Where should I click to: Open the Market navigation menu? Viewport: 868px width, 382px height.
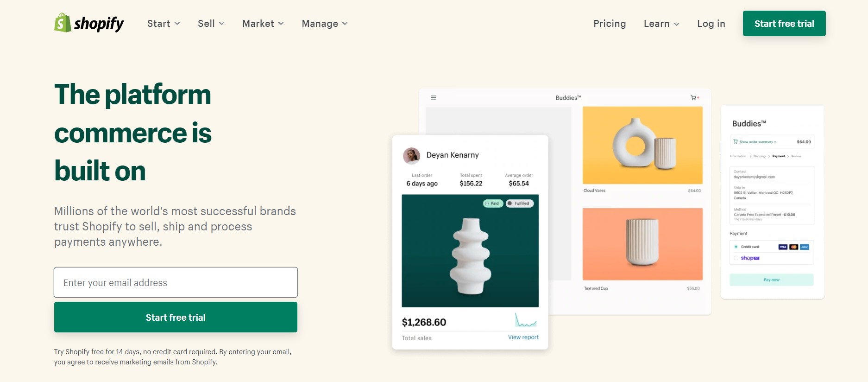[263, 24]
